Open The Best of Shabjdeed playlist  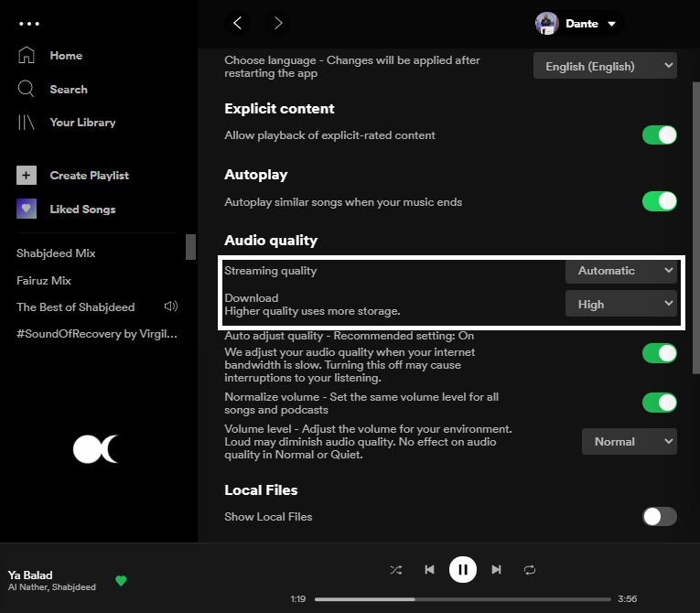pyautogui.click(x=75, y=307)
